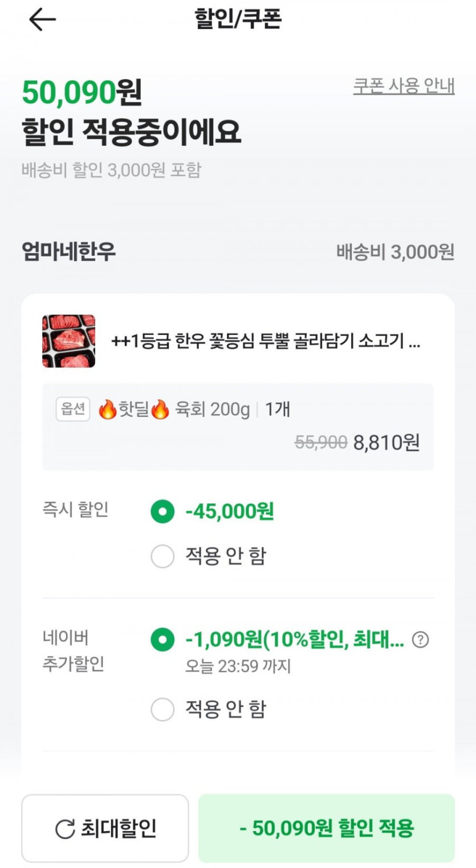Tap the 오늘 23:59 까지 expiry text
The image size is (476, 868).
(238, 666)
